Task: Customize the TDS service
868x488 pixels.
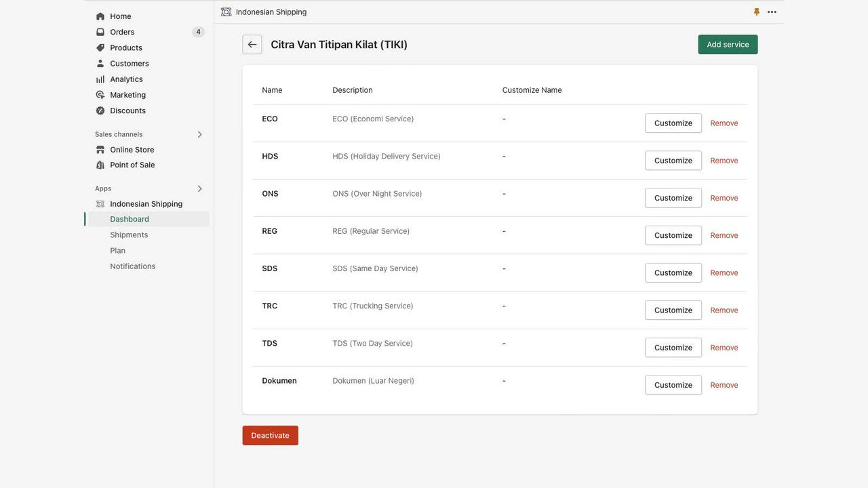Action: coord(673,348)
